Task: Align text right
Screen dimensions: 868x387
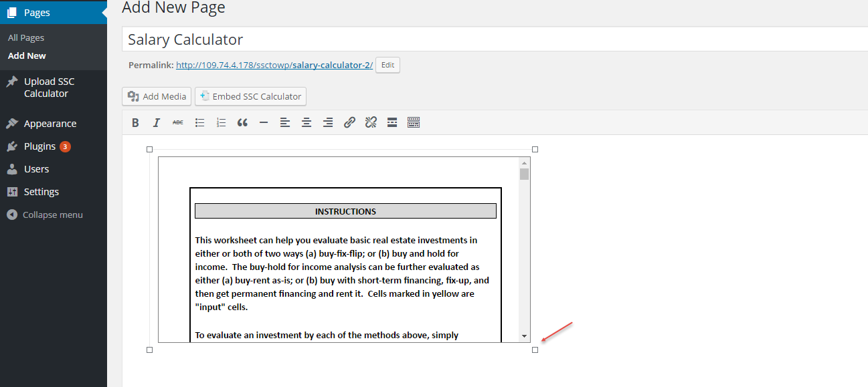Action: point(328,122)
